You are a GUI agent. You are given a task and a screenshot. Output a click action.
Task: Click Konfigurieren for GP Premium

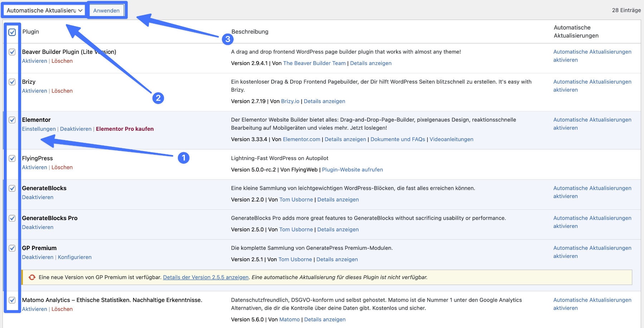point(74,257)
